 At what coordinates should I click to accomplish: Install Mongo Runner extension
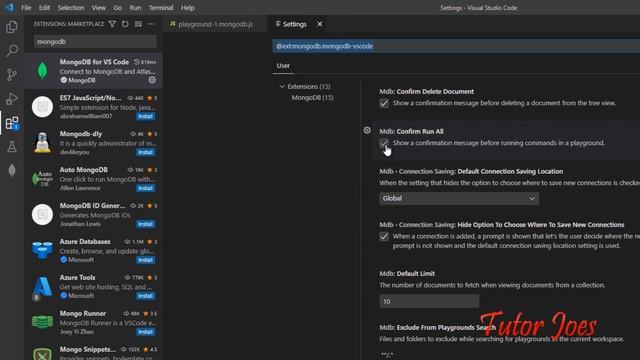click(x=145, y=332)
